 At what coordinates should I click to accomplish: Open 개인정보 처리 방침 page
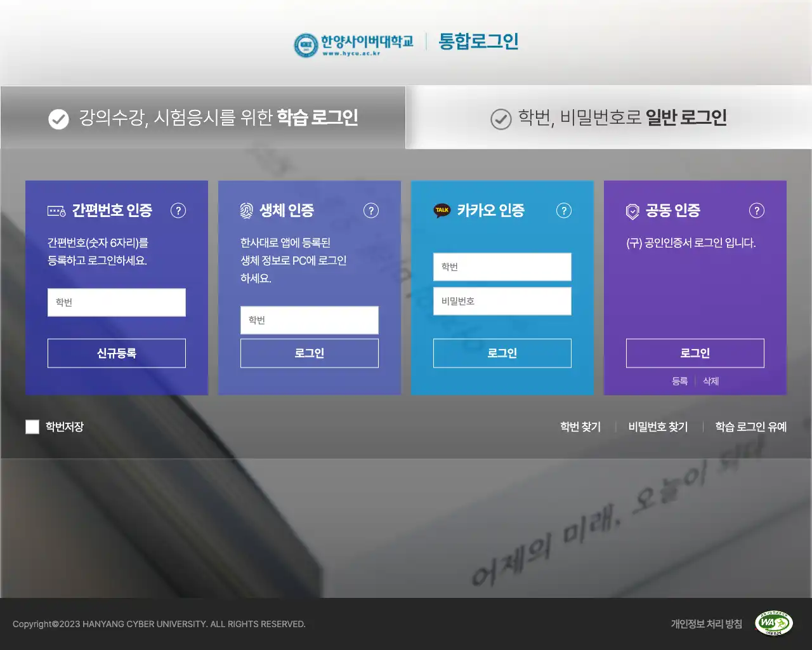pyautogui.click(x=706, y=624)
